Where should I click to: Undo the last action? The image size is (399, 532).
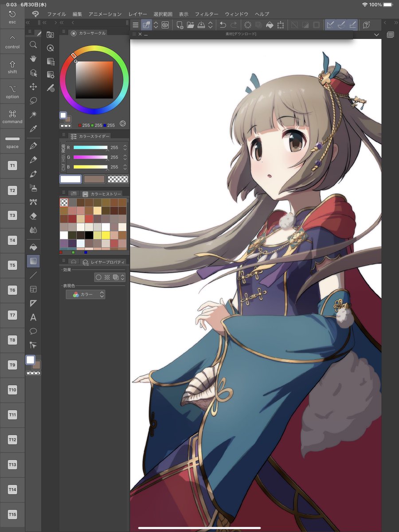223,25
